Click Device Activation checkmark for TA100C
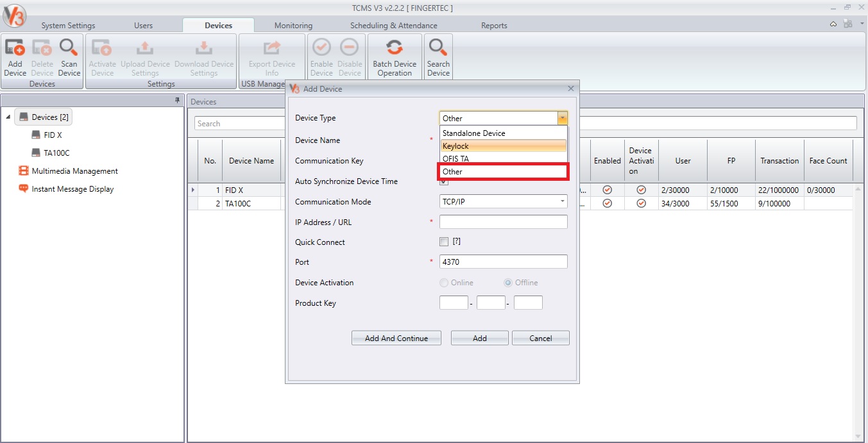 point(641,203)
